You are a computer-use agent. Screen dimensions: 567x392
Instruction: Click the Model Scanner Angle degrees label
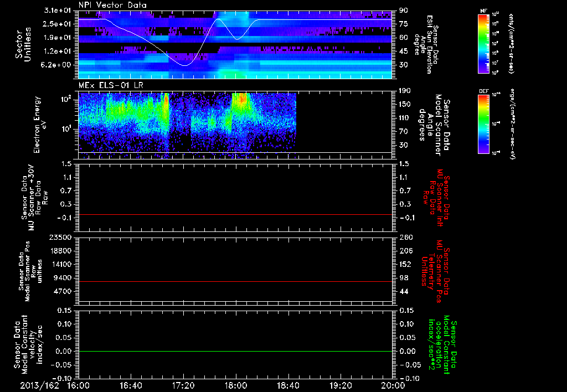tap(434, 125)
